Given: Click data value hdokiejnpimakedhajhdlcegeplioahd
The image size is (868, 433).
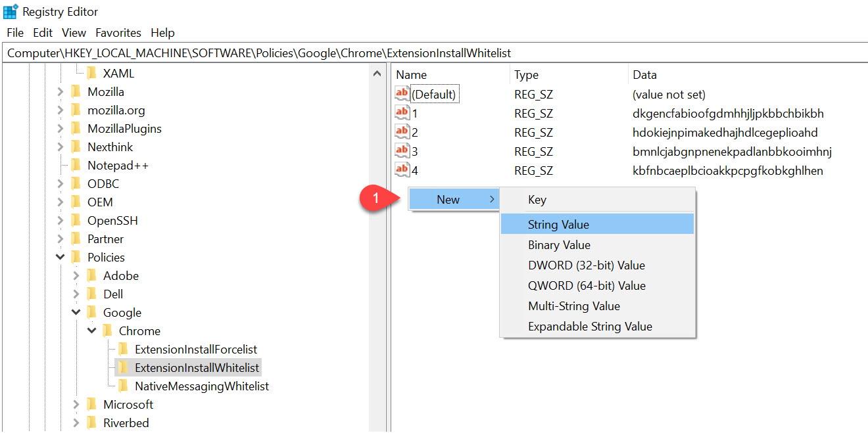Looking at the screenshot, I should pos(725,132).
